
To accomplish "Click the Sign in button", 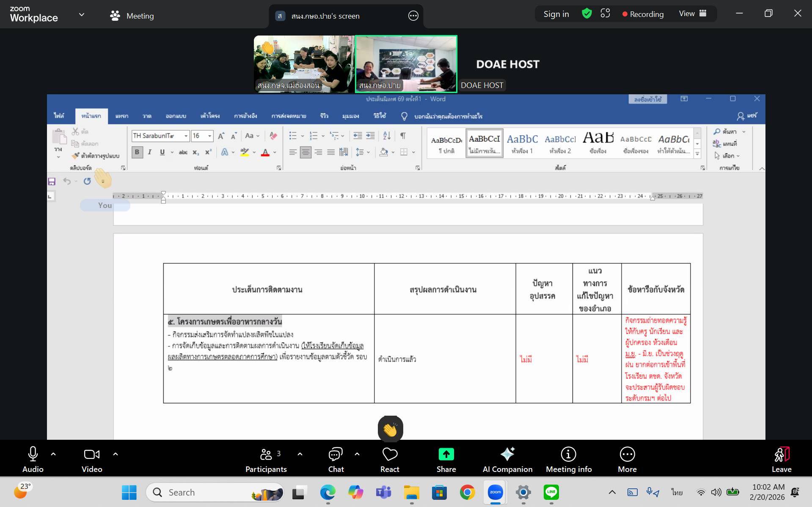I will tap(556, 14).
